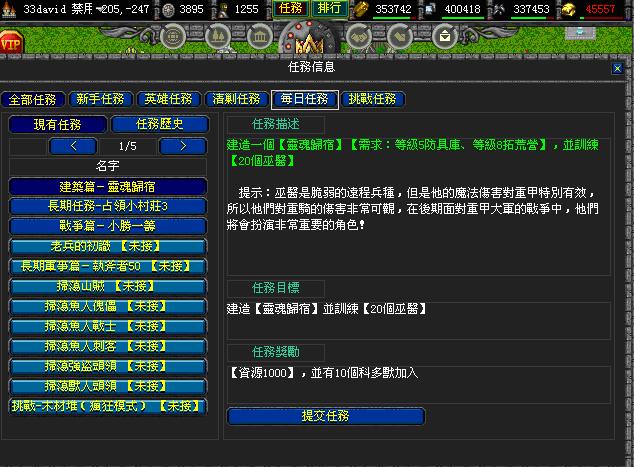Open the 挑戰任務 tab
Screen dimensions: 634x467
click(372, 99)
